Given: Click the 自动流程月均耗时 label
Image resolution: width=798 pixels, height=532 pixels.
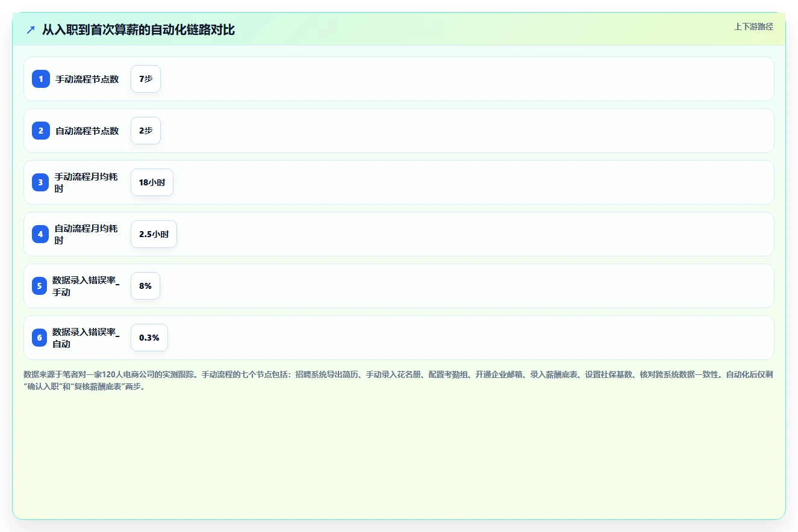Looking at the screenshot, I should [x=86, y=234].
